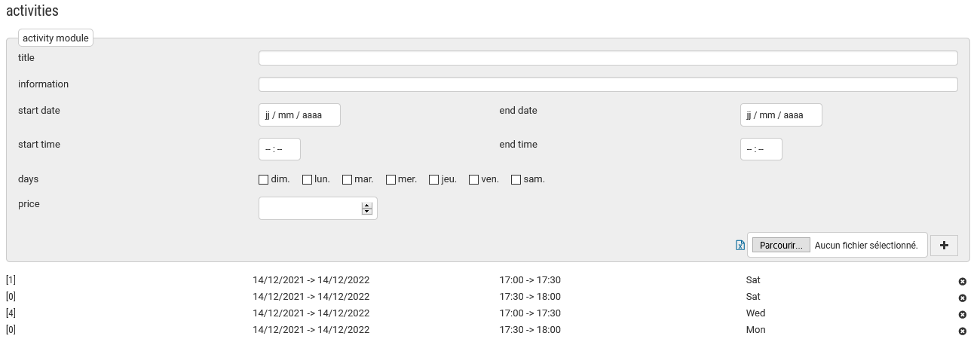The image size is (980, 345).
Task: Click the end time field
Action: click(x=761, y=149)
